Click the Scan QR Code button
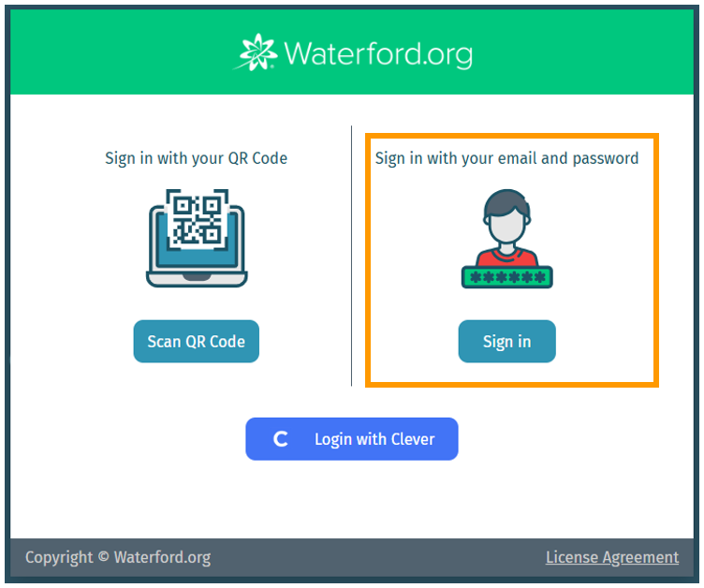The width and height of the screenshot is (704, 588). click(197, 342)
